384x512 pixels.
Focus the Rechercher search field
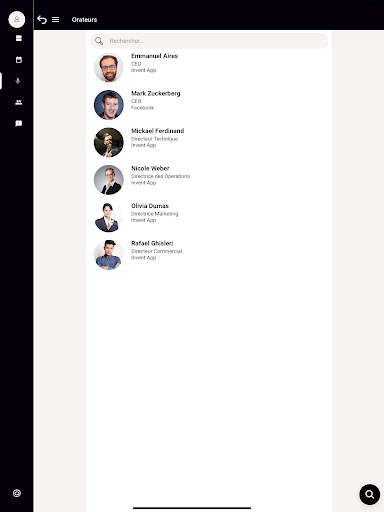[209, 41]
